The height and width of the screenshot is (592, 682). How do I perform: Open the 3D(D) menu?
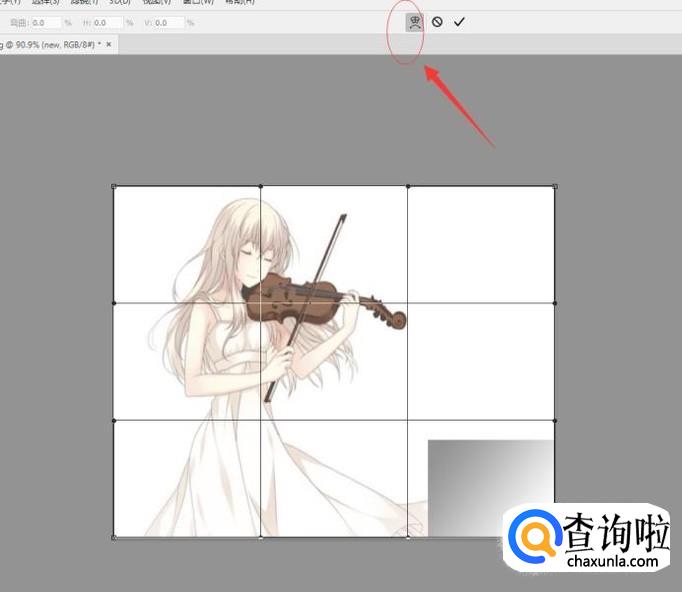pos(120,2)
